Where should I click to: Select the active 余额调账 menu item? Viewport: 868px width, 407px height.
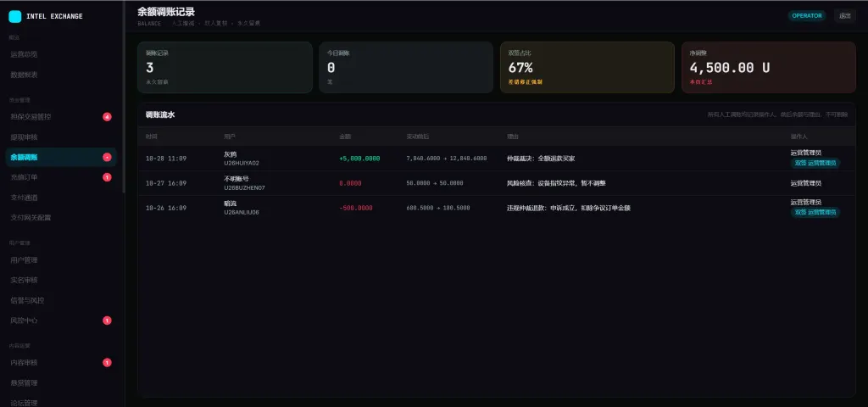(x=61, y=157)
